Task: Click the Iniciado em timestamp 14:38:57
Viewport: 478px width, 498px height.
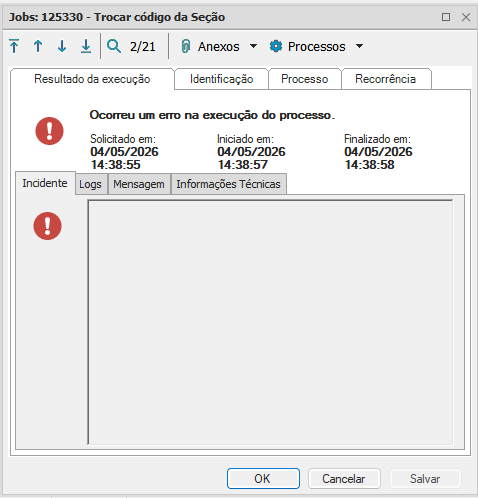Action: (243, 165)
